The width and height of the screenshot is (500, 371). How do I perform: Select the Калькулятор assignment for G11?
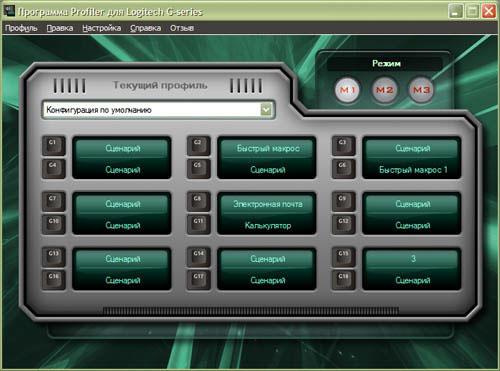coord(268,226)
